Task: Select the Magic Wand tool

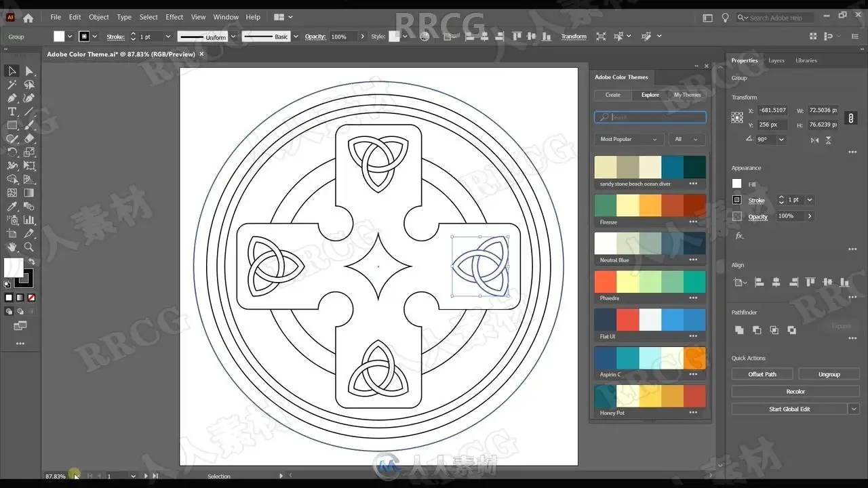Action: [12, 85]
